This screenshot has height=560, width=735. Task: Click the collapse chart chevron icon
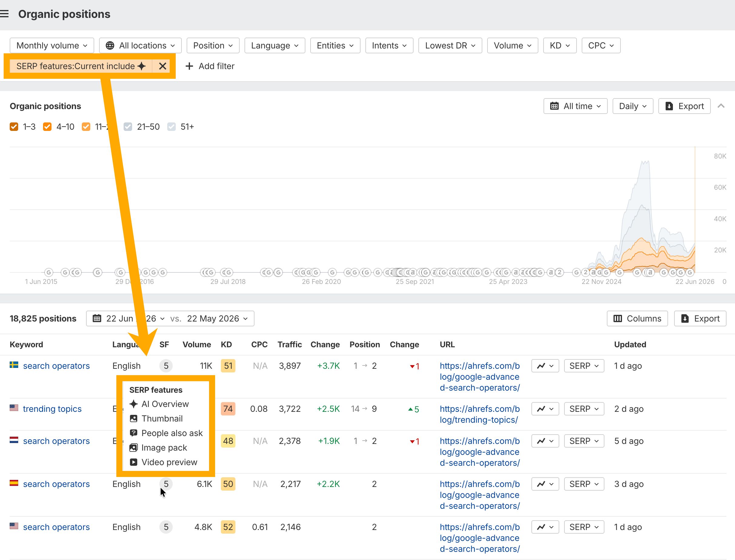(x=721, y=106)
